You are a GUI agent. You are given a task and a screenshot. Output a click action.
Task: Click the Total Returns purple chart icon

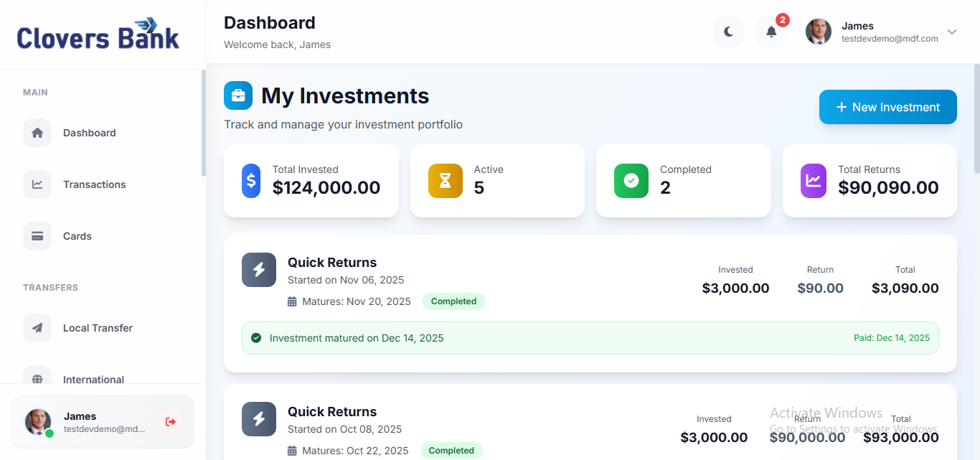pyautogui.click(x=814, y=181)
